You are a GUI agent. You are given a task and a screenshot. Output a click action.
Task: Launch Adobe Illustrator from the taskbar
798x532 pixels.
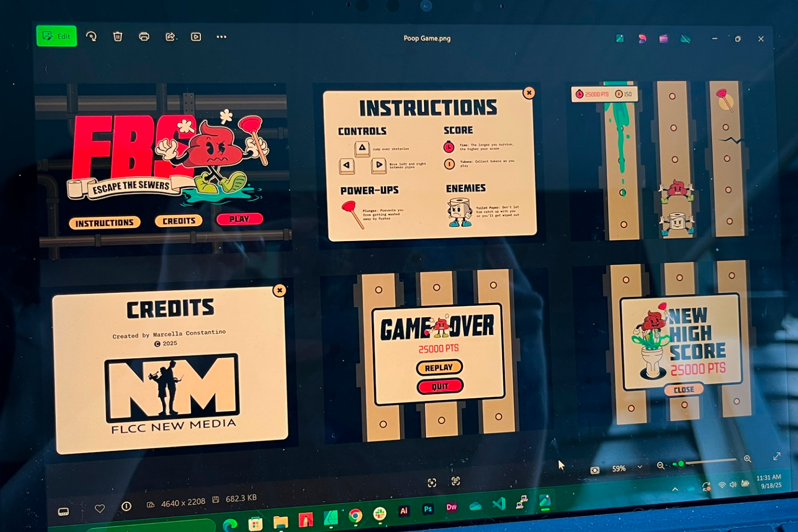point(404,511)
